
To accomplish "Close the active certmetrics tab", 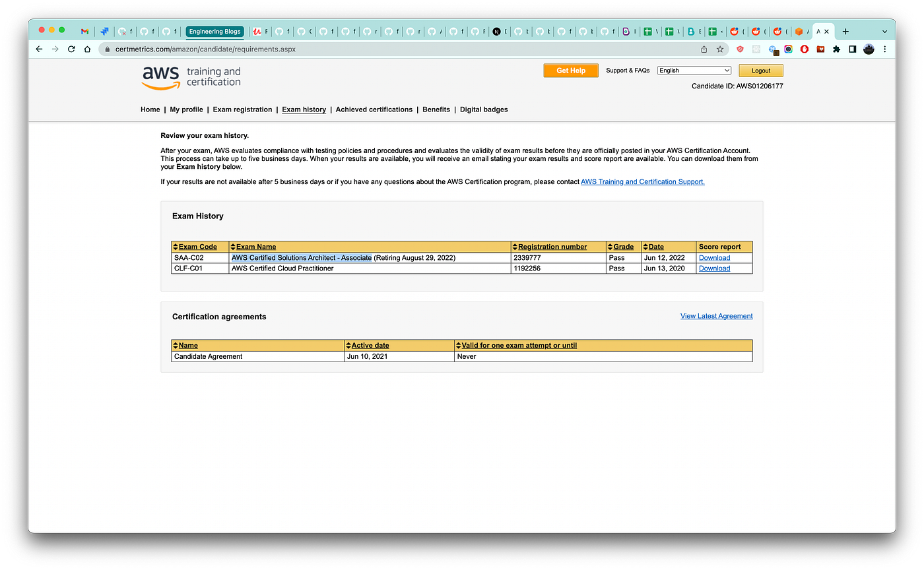I will point(826,31).
